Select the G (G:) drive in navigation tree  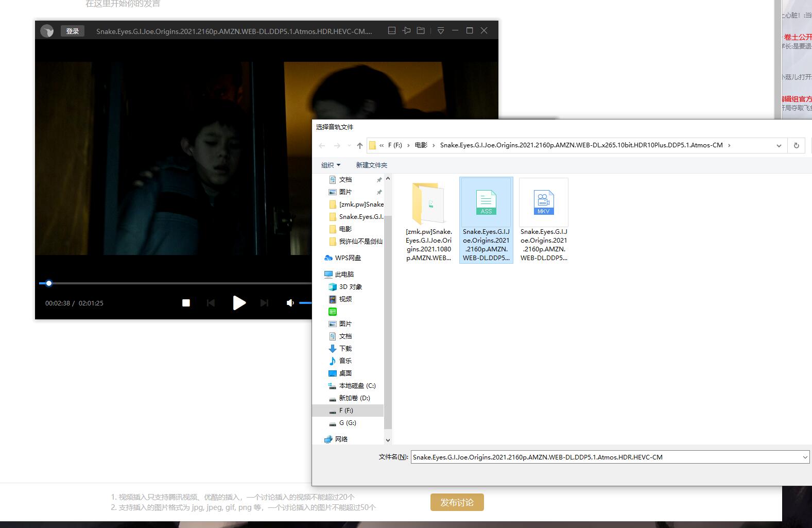coord(348,423)
